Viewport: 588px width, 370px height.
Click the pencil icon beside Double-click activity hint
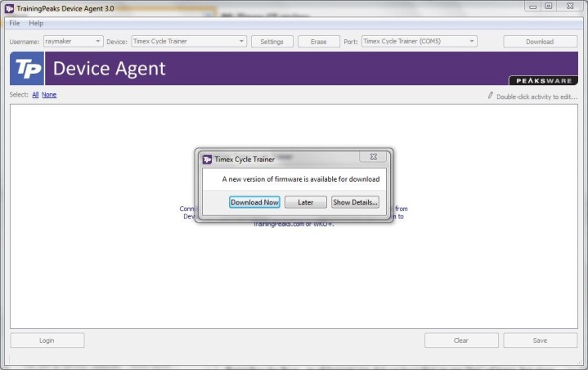[x=490, y=95]
